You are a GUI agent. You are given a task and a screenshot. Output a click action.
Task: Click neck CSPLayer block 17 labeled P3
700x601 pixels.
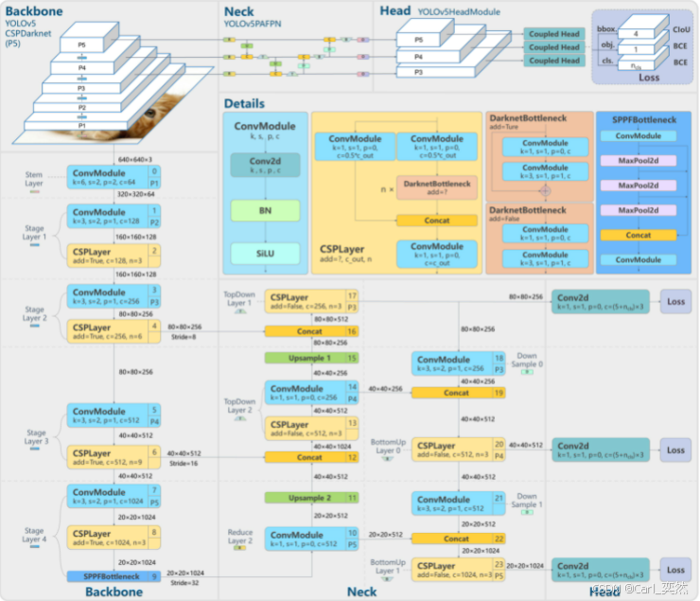point(311,301)
